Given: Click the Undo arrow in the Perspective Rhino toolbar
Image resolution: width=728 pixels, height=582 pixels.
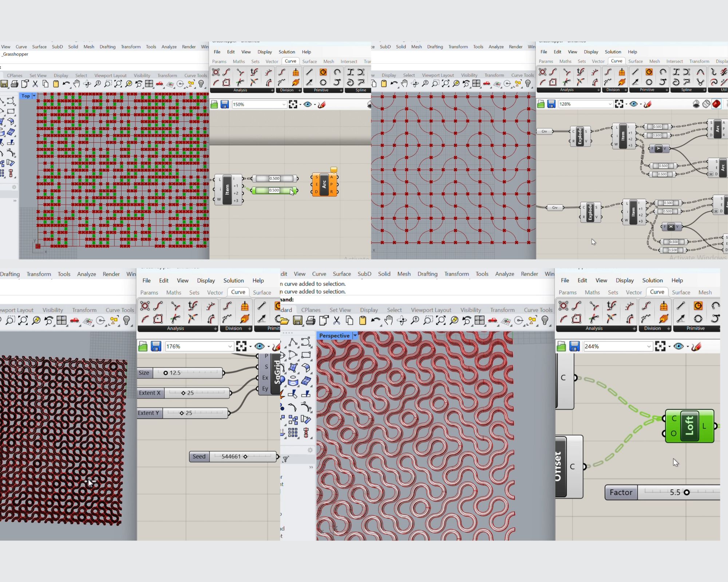Looking at the screenshot, I should pyautogui.click(x=375, y=320).
